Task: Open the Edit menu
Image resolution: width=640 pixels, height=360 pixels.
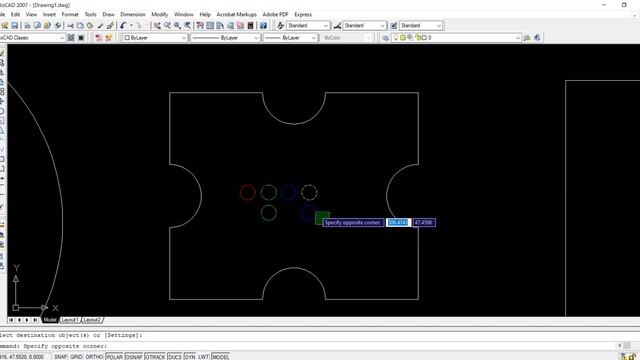Action: [x=15, y=14]
